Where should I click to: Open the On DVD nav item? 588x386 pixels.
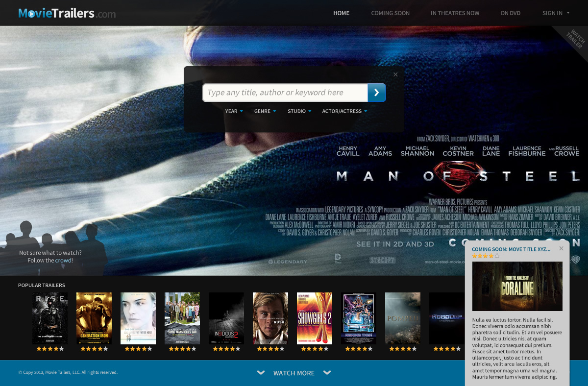click(511, 13)
